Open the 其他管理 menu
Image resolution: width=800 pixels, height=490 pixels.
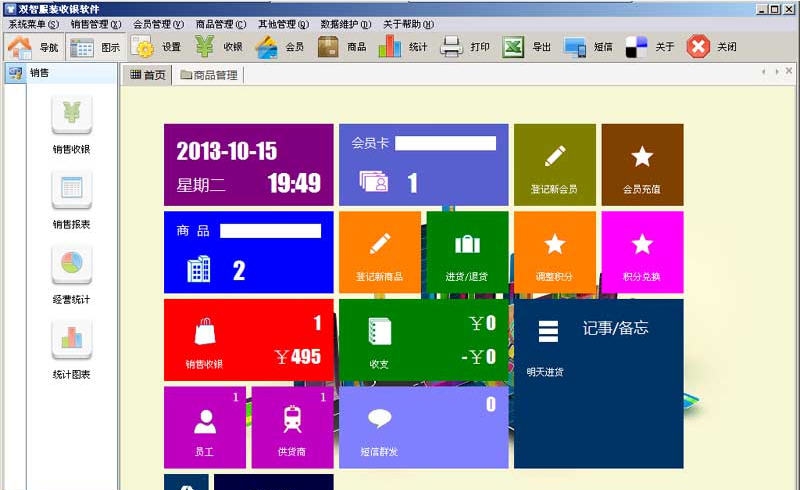tap(283, 24)
